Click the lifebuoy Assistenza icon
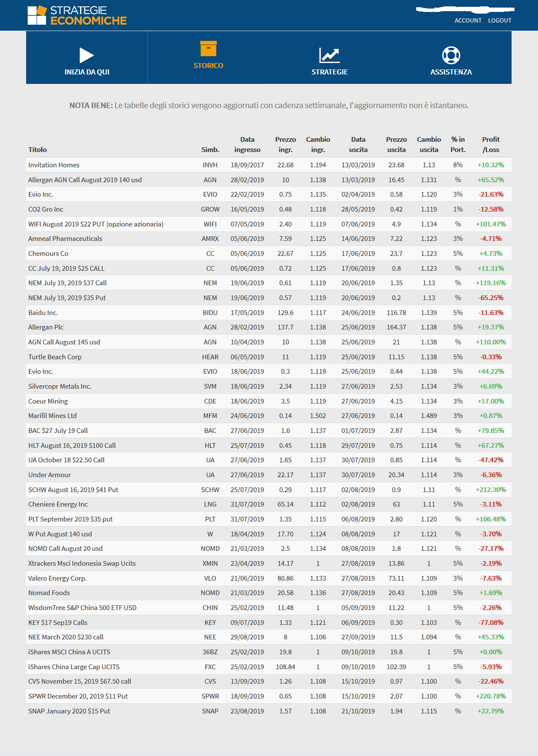This screenshot has width=538, height=756. click(451, 55)
